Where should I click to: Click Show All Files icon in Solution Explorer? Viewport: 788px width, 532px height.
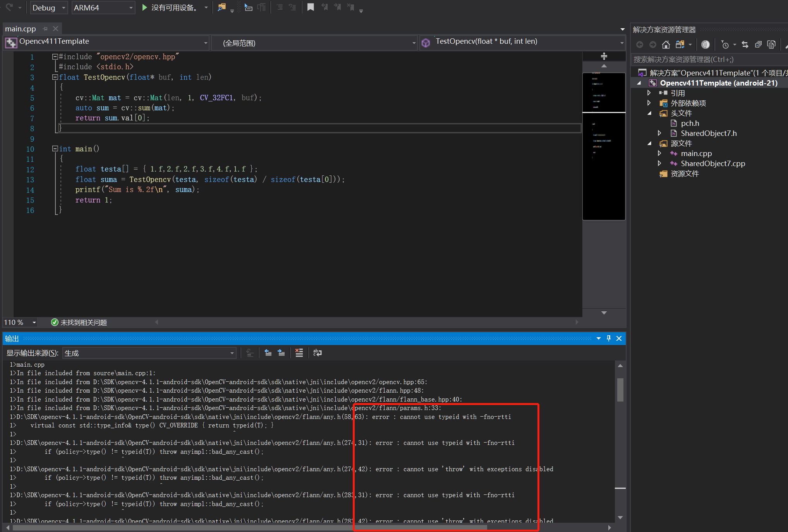[x=771, y=45]
